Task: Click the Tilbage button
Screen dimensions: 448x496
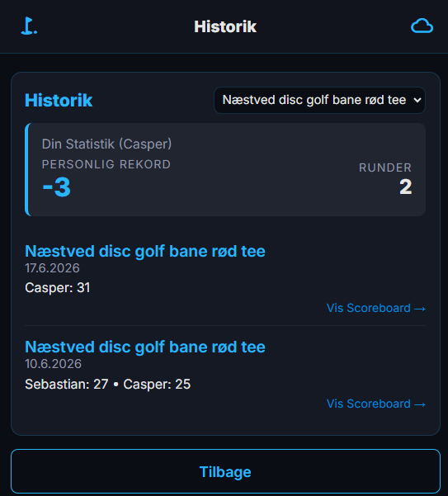Action: (225, 471)
